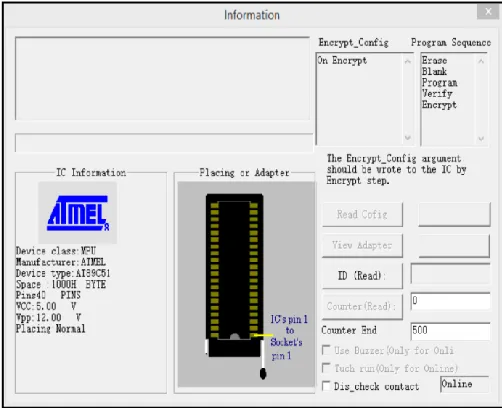Select Erase in Program Sequence list
Viewport: 502px width, 408px height.
434,60
